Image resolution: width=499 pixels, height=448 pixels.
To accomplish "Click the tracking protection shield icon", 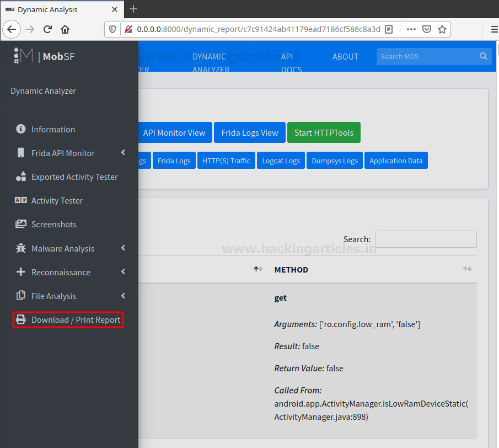I will point(112,29).
